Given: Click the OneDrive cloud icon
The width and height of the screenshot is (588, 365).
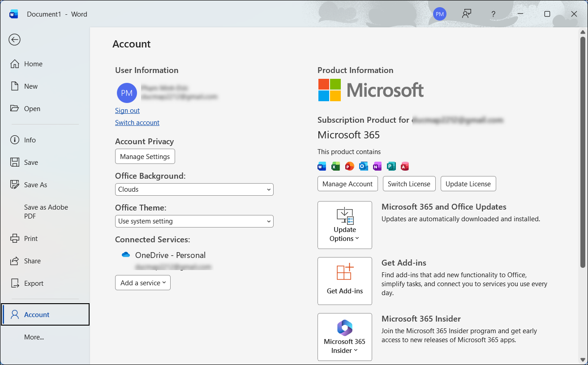Looking at the screenshot, I should tap(125, 255).
